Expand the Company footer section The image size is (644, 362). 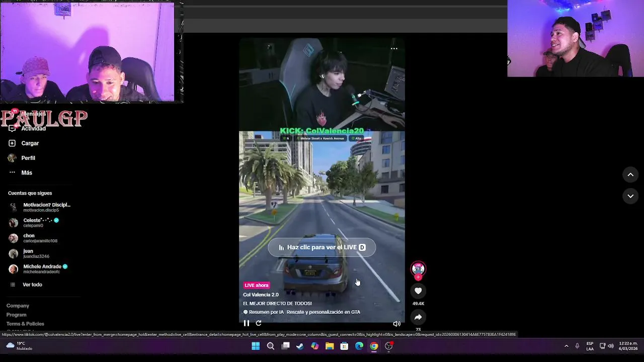18,306
